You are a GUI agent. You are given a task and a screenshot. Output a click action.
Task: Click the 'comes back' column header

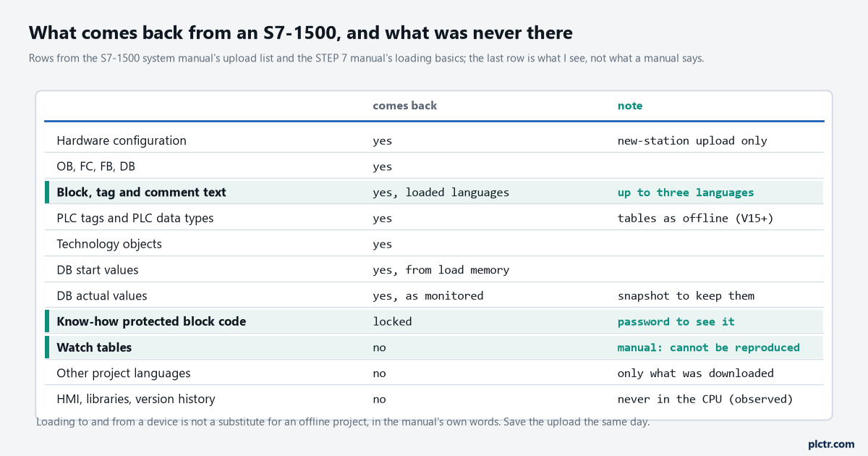point(404,106)
